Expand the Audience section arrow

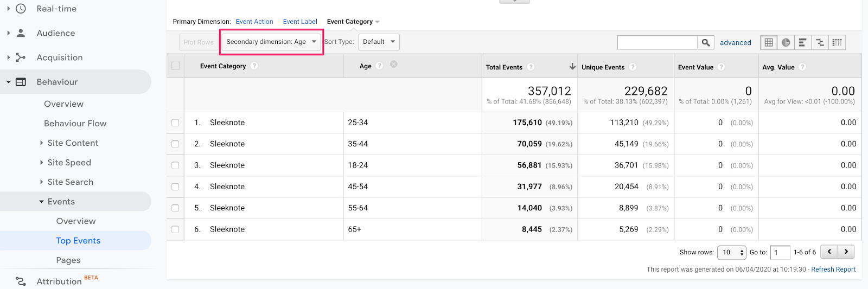pos(8,33)
